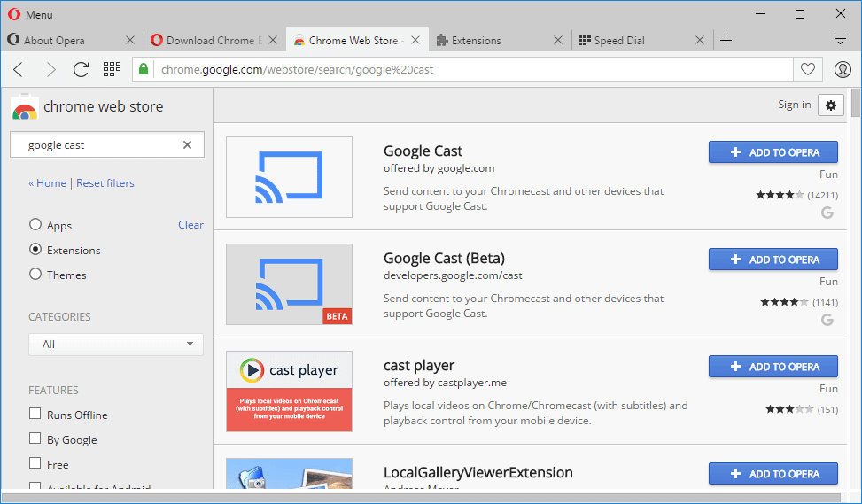The width and height of the screenshot is (862, 504).
Task: Open the Google Cast extension thumbnail
Action: [x=289, y=177]
